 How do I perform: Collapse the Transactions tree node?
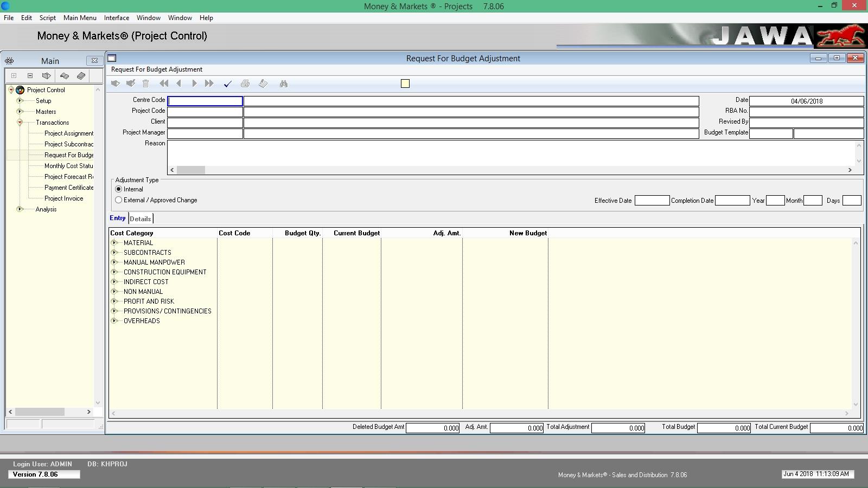coord(20,123)
